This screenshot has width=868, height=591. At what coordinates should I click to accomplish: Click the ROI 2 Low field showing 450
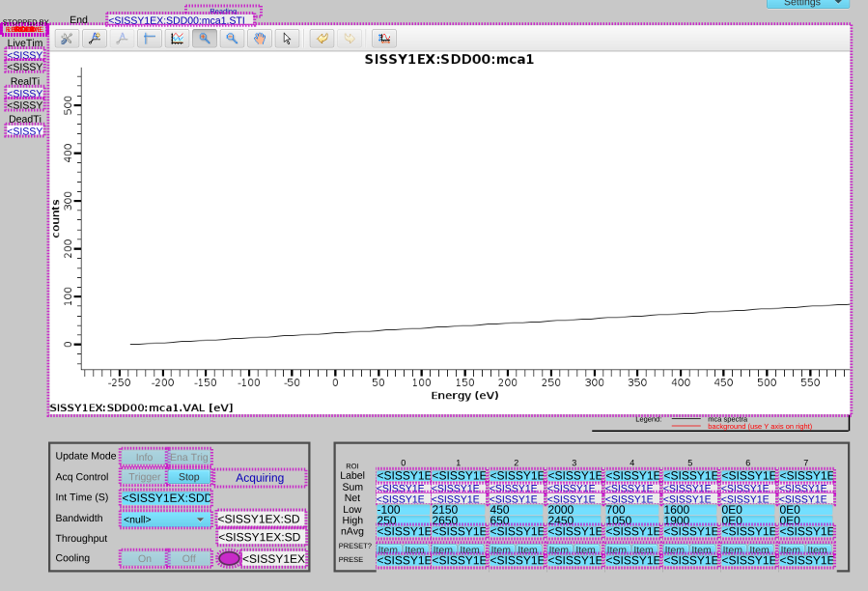point(518,510)
